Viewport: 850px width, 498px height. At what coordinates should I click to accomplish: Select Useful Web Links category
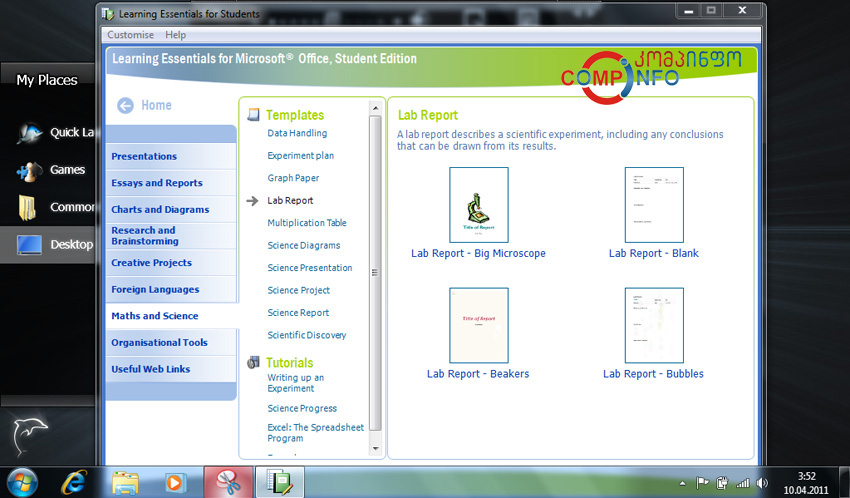click(x=171, y=368)
